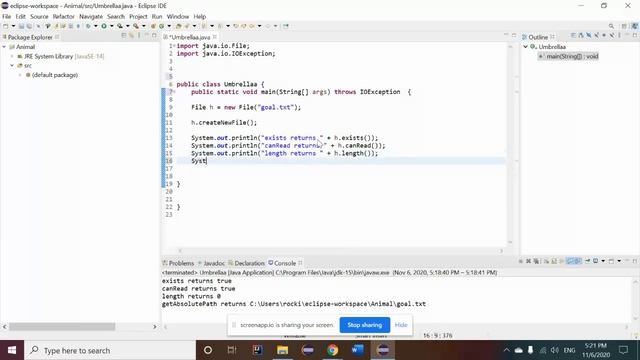Select main(String[]) : void in Outline
This screenshot has height=360, width=640.
(x=569, y=56)
